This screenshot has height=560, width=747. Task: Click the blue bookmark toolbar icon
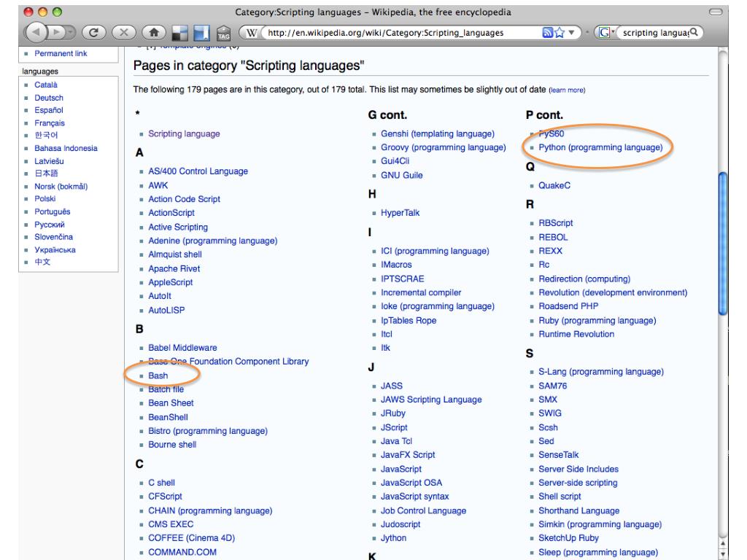tap(201, 32)
